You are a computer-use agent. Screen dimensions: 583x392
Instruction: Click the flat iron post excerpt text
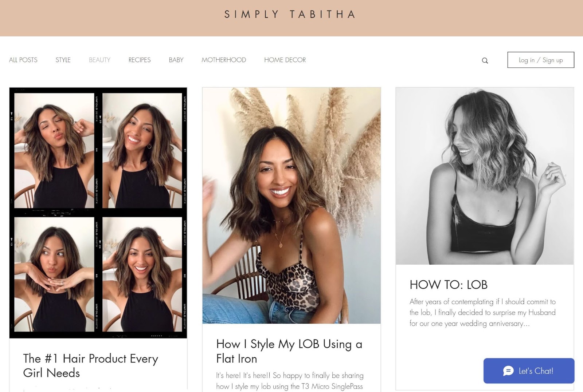pyautogui.click(x=290, y=381)
